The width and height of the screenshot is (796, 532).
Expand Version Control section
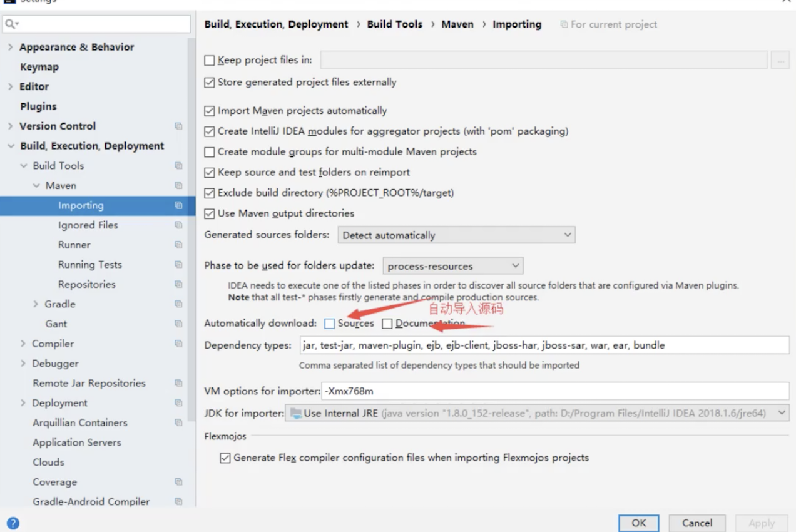[x=10, y=126]
